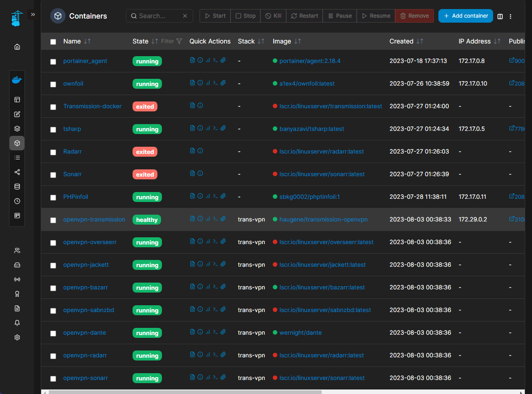Viewport: 532px width, 394px height.
Task: Tick the openvpn-sonarr checkbox
Action: [x=53, y=379]
